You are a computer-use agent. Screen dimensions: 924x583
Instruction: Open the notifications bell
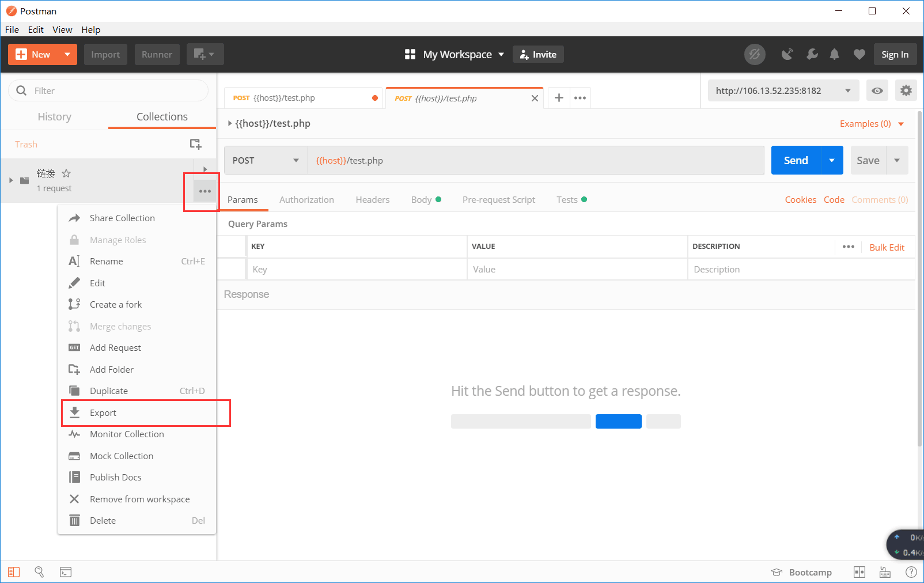834,54
